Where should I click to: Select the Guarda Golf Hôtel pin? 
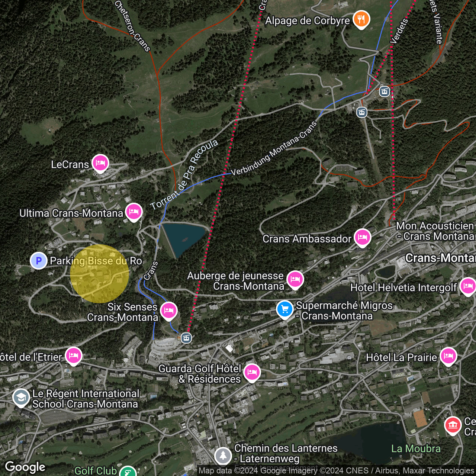(252, 372)
